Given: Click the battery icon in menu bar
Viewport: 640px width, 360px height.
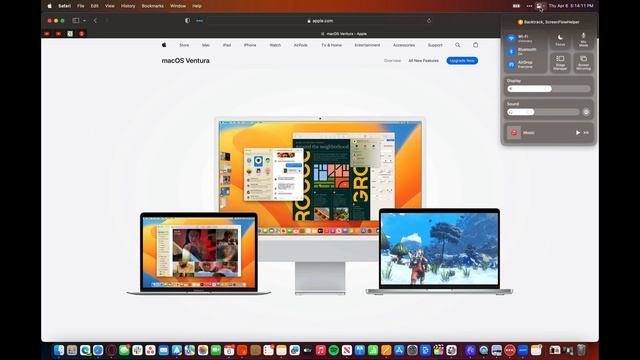Looking at the screenshot, I should (516, 6).
